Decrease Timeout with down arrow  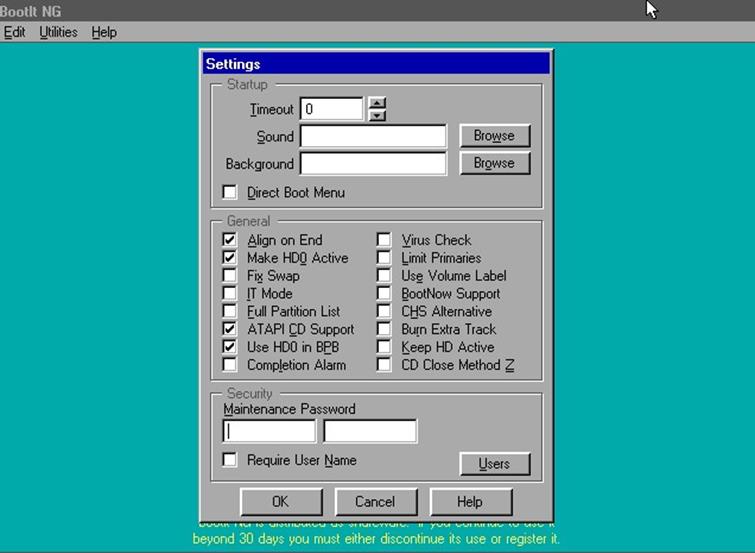[x=377, y=115]
